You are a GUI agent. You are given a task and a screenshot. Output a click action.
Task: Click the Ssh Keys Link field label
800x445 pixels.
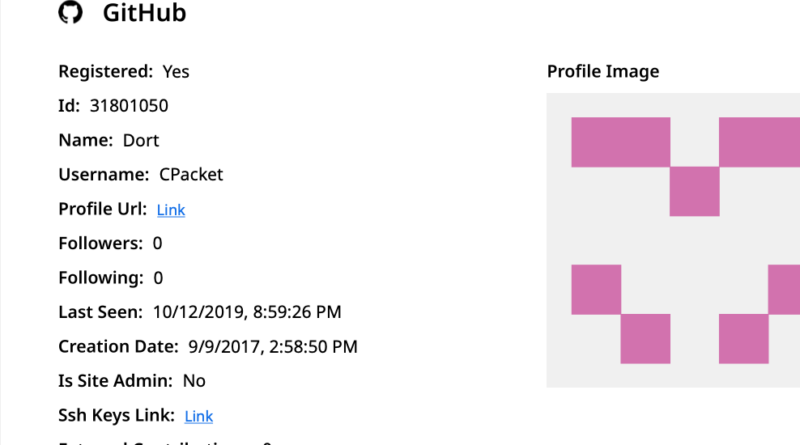pos(117,415)
